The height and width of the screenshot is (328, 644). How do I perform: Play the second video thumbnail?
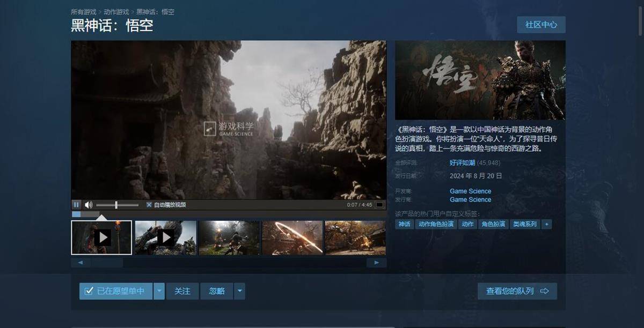[166, 237]
